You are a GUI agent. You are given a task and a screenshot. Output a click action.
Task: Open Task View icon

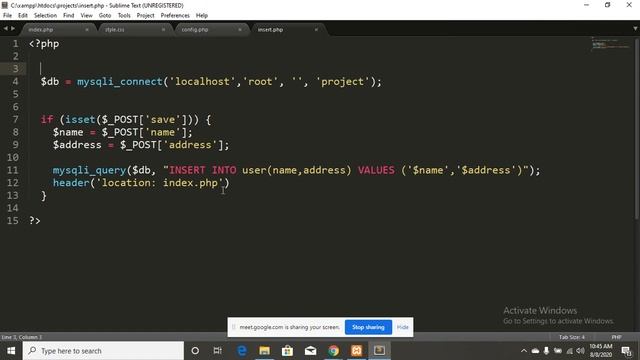coord(218,351)
